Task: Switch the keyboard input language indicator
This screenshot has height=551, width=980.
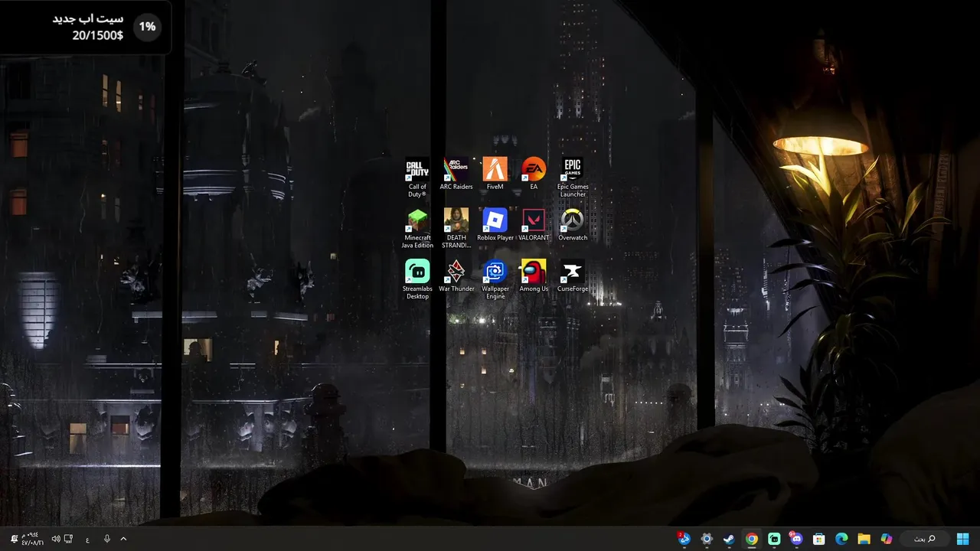Action: 87,539
